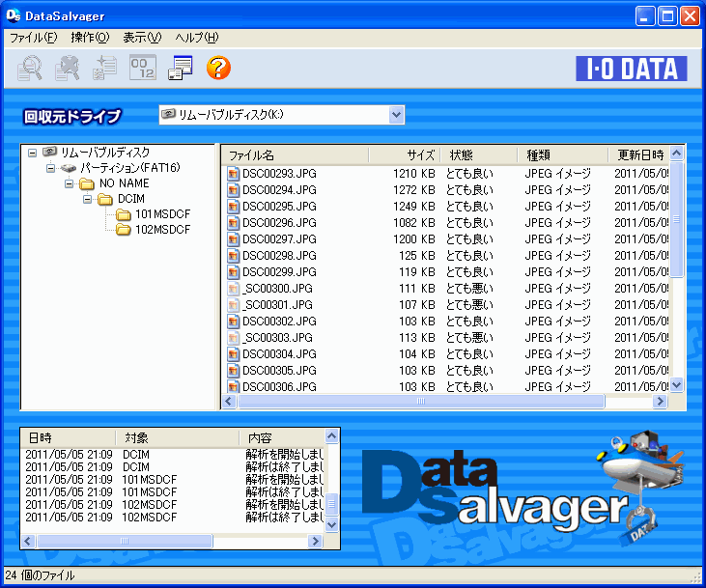The image size is (706, 588).
Task: Select file DSC00294.JPG
Action: 279,190
